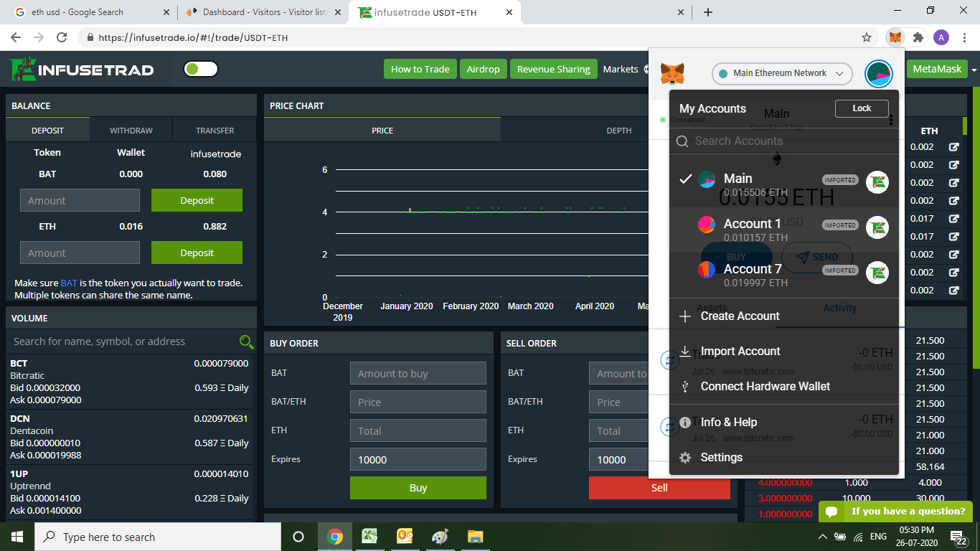Click Deposit for ETH
This screenshot has width=980, height=551.
point(197,253)
